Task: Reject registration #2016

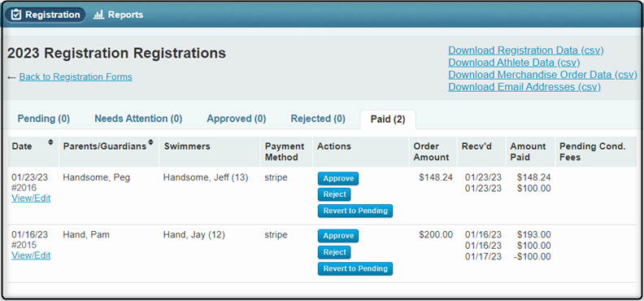Action: [x=334, y=194]
